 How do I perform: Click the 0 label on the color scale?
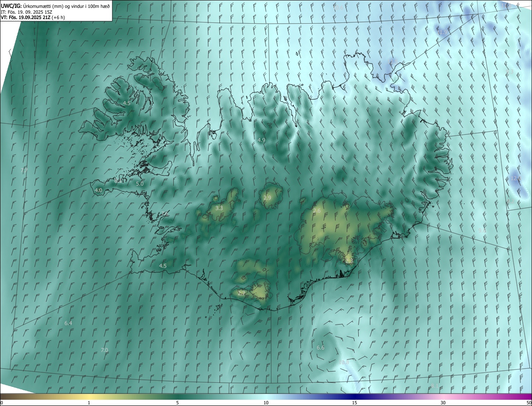click(2, 403)
